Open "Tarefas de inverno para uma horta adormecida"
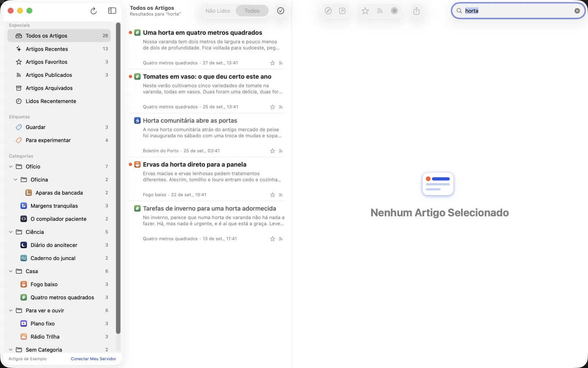This screenshot has height=368, width=588. (x=207, y=223)
